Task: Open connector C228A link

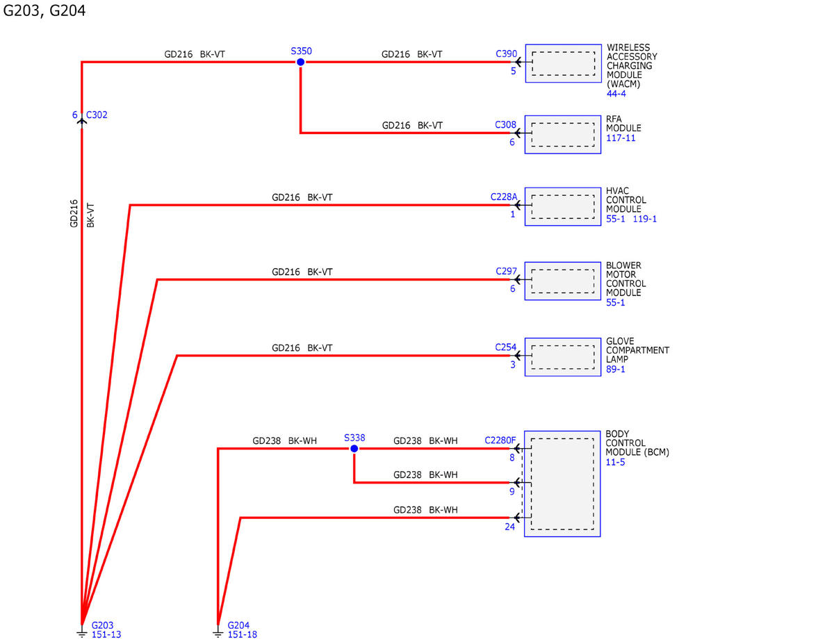Action: tap(504, 197)
